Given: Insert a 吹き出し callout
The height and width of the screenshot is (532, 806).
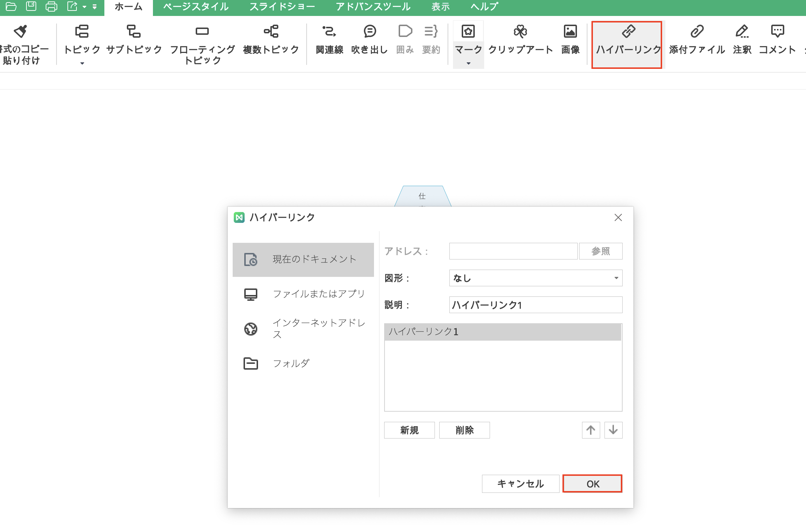Looking at the screenshot, I should click(370, 39).
